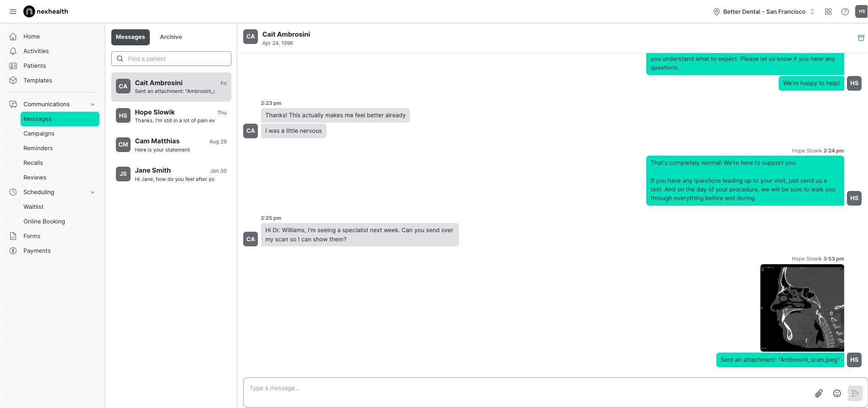Open the Templates page
The width and height of the screenshot is (868, 408).
(38, 80)
